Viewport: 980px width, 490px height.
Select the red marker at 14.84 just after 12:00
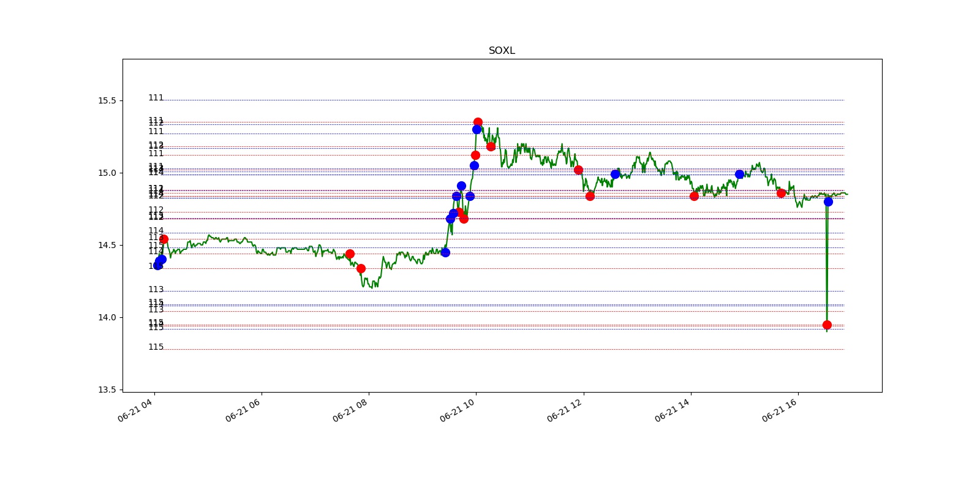590,196
